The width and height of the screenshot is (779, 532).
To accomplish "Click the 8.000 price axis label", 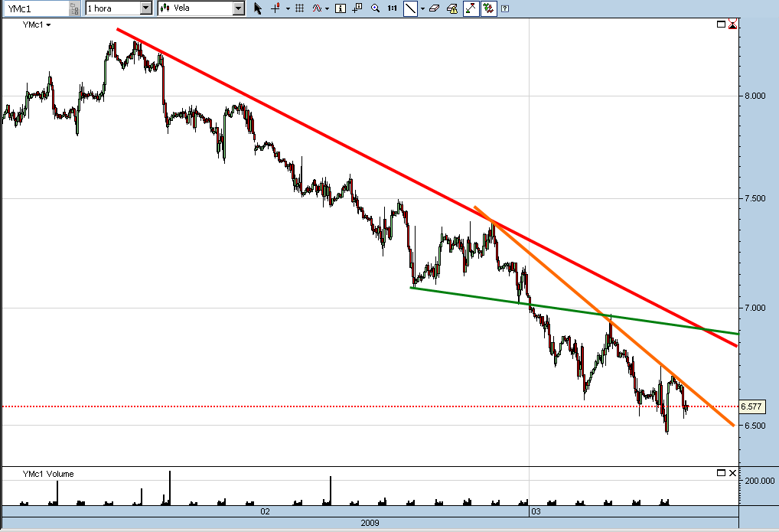I will click(755, 96).
